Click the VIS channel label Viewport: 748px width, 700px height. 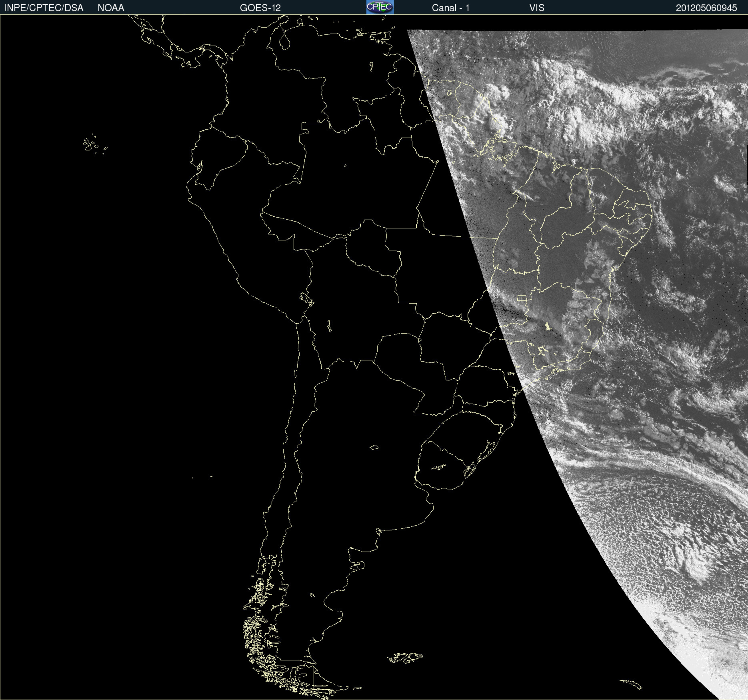pyautogui.click(x=537, y=8)
